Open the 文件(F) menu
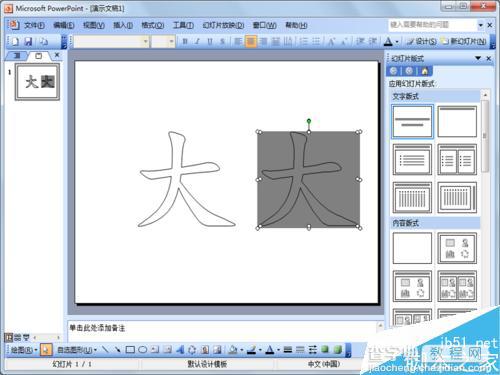Viewport: 500px width, 375px height. [34, 25]
